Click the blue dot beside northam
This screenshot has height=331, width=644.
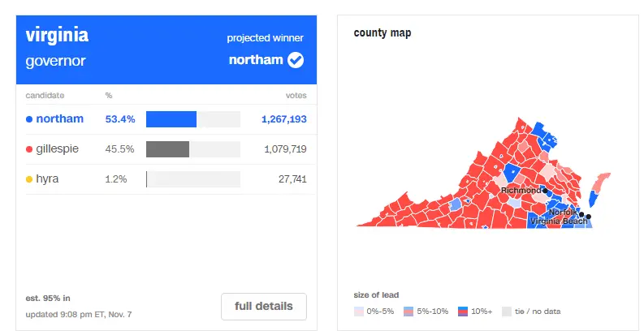coord(29,119)
